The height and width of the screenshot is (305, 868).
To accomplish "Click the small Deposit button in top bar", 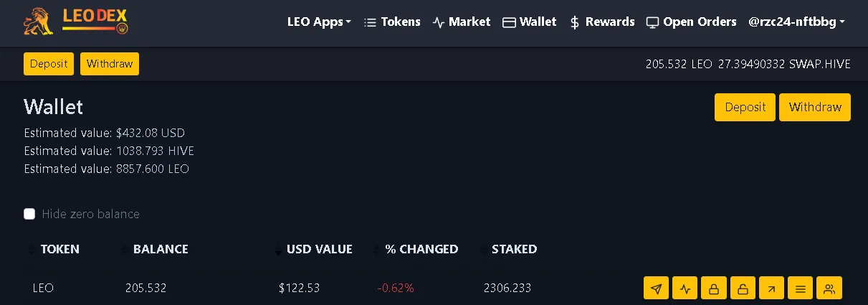I will click(x=49, y=64).
